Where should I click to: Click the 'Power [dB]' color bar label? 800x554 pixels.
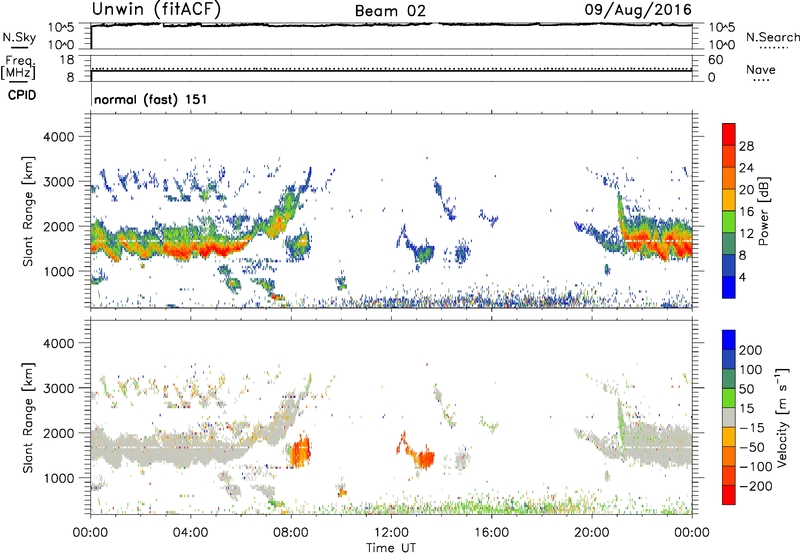click(763, 211)
